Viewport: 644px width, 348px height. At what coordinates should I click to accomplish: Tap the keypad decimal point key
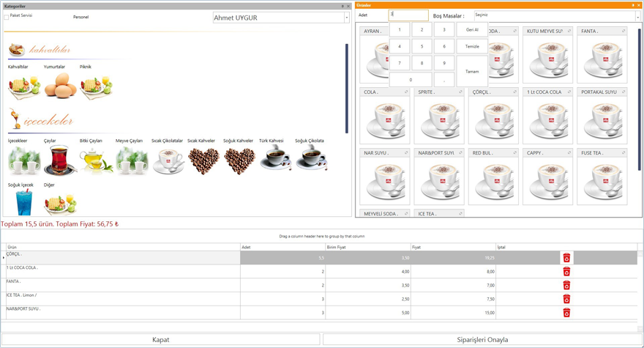point(444,80)
